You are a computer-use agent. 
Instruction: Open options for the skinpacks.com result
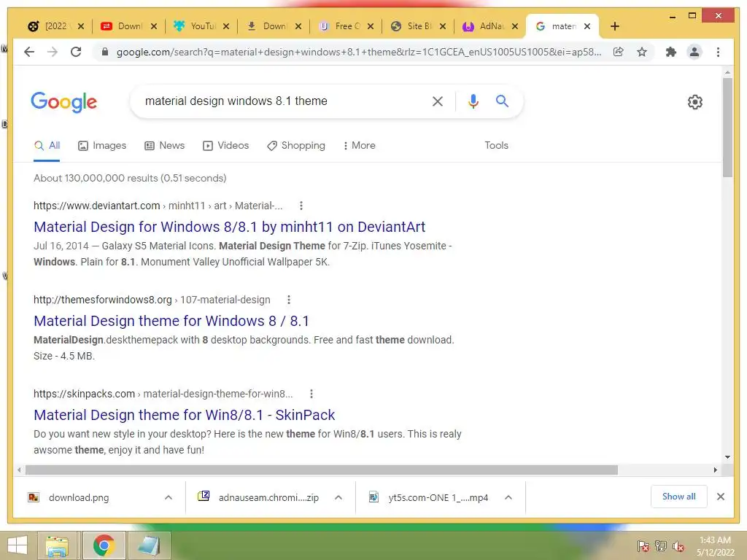coord(311,394)
